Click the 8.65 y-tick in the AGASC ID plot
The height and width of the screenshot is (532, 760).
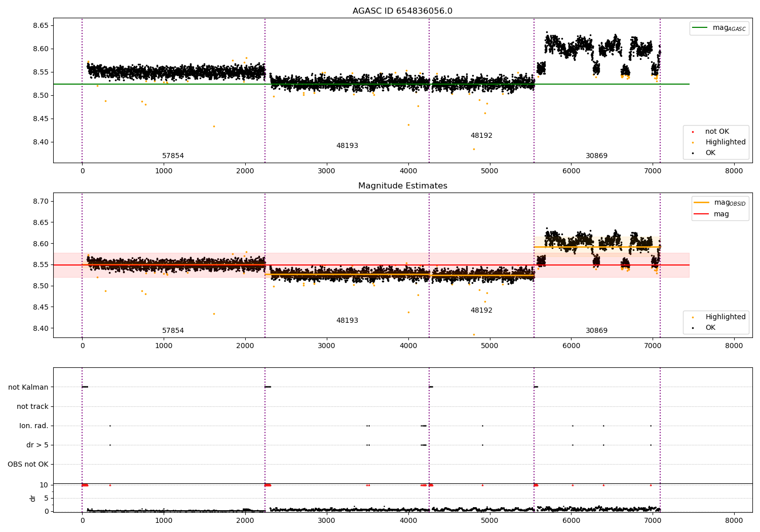[40, 26]
